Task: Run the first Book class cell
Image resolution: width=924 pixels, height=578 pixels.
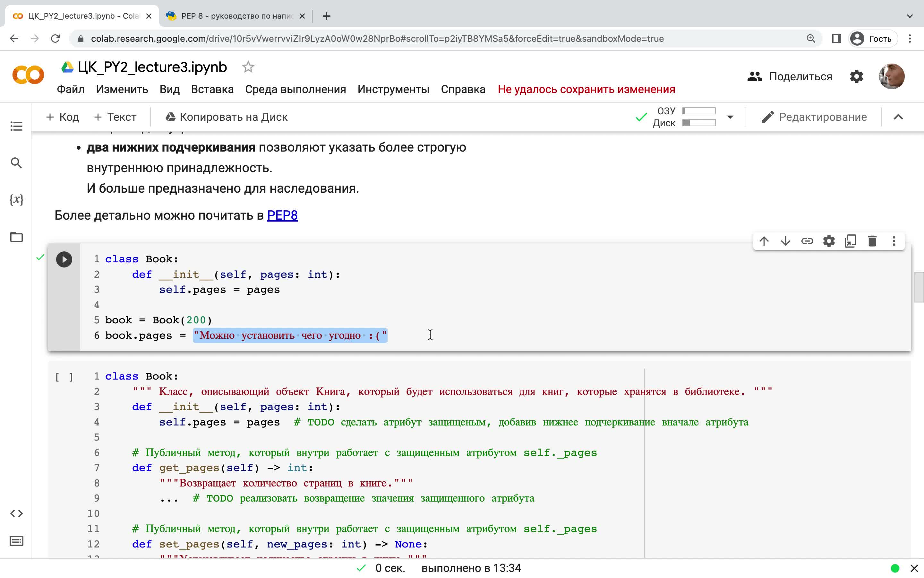Action: coord(64,259)
